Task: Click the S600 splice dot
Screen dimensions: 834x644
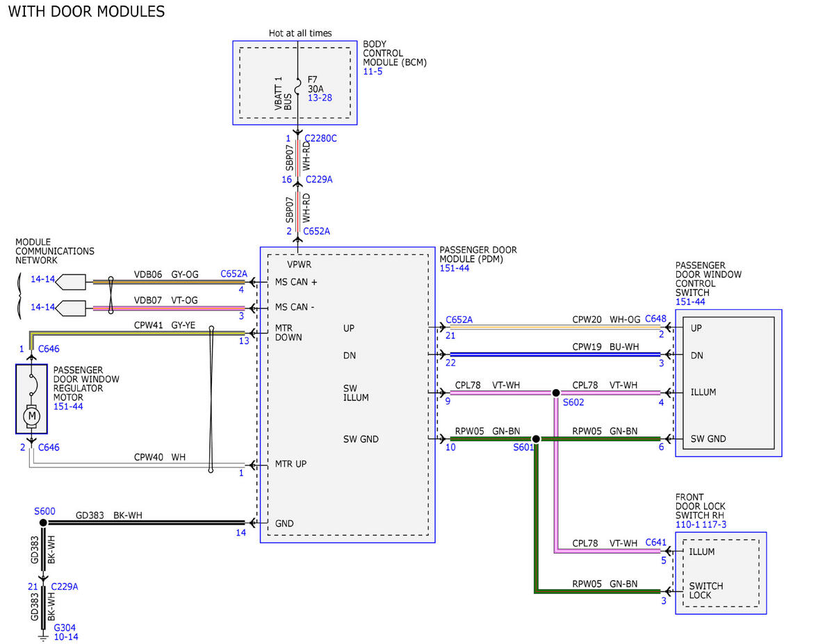Action: pyautogui.click(x=42, y=522)
